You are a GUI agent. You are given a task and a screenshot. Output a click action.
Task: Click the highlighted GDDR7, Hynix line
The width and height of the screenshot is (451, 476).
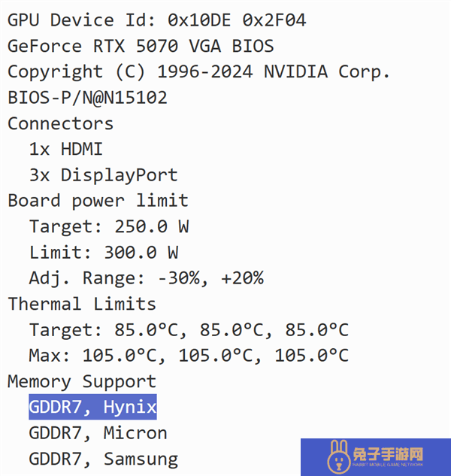click(x=92, y=407)
